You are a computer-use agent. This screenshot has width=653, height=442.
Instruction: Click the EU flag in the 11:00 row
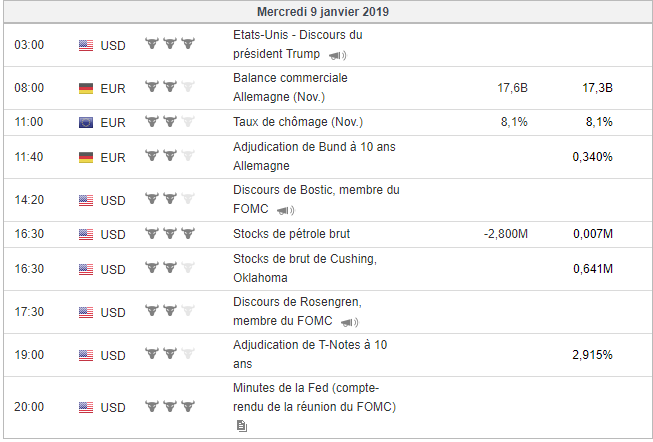[x=86, y=123]
